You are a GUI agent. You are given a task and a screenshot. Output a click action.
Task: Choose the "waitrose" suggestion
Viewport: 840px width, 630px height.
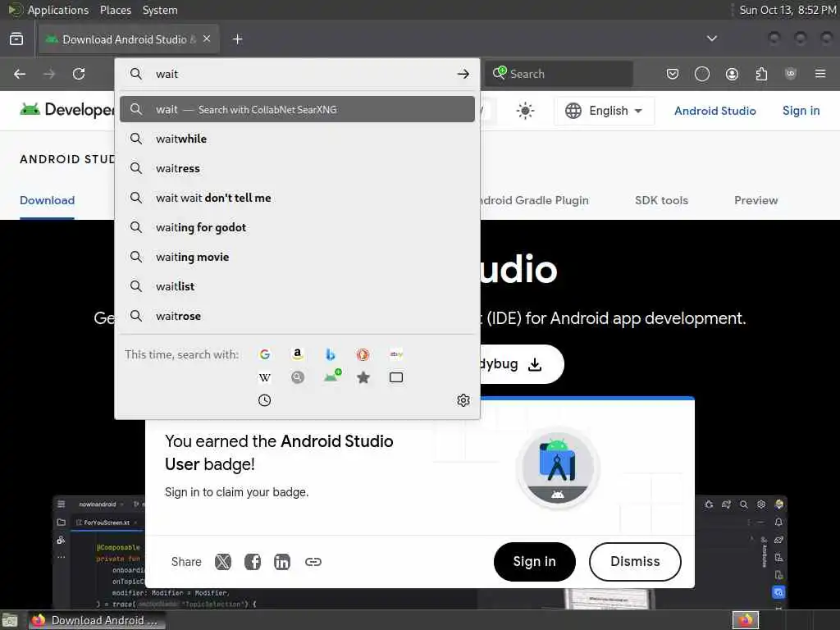click(297, 316)
